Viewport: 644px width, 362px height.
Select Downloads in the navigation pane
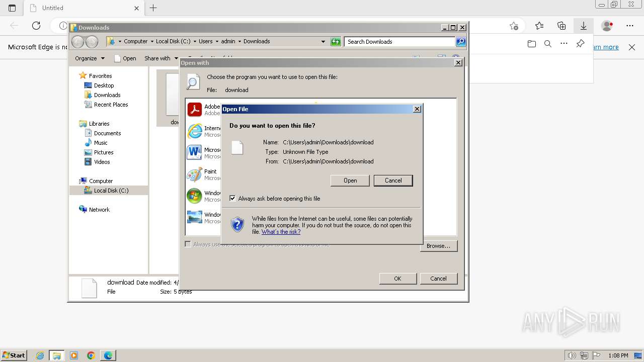[107, 95]
